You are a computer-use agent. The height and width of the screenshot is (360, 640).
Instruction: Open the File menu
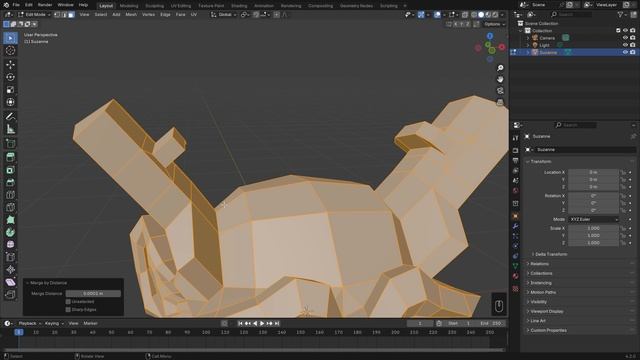tap(16, 5)
